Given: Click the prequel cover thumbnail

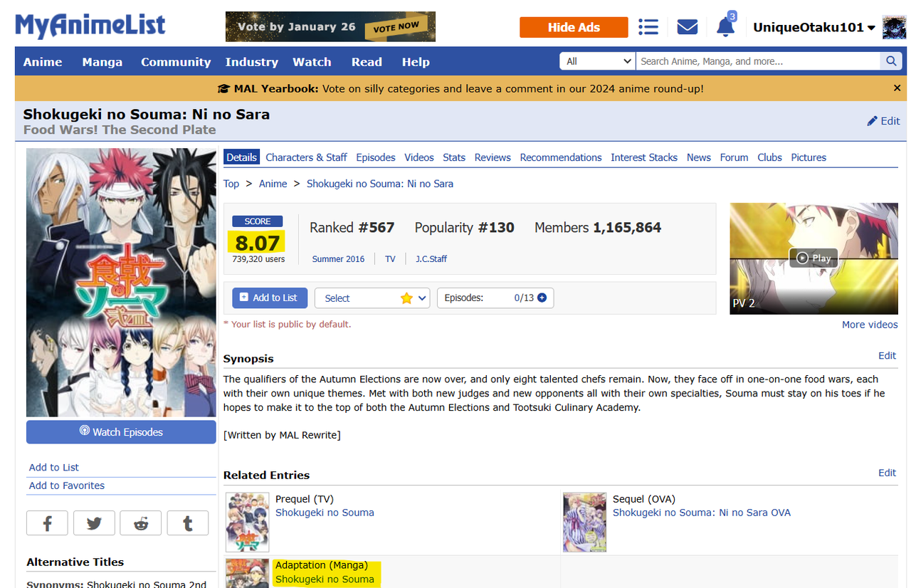Looking at the screenshot, I should pos(248,523).
